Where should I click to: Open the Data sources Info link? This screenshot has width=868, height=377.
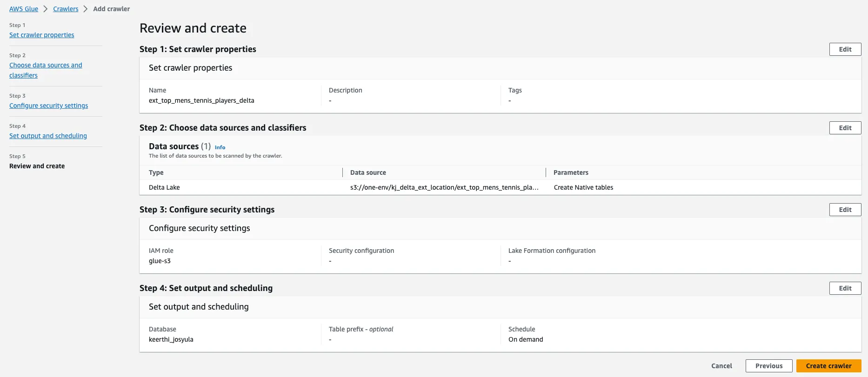[220, 147]
